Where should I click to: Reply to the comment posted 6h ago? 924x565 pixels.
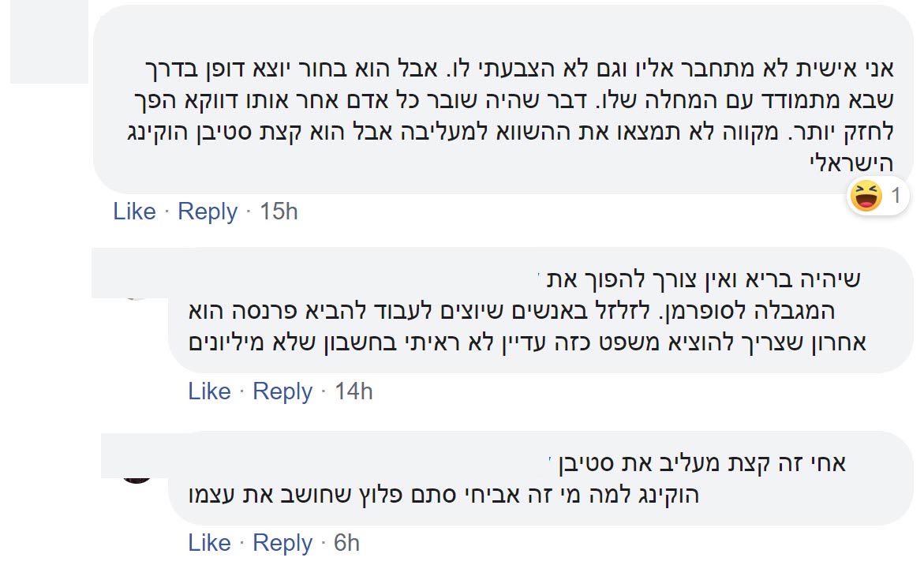tap(282, 543)
